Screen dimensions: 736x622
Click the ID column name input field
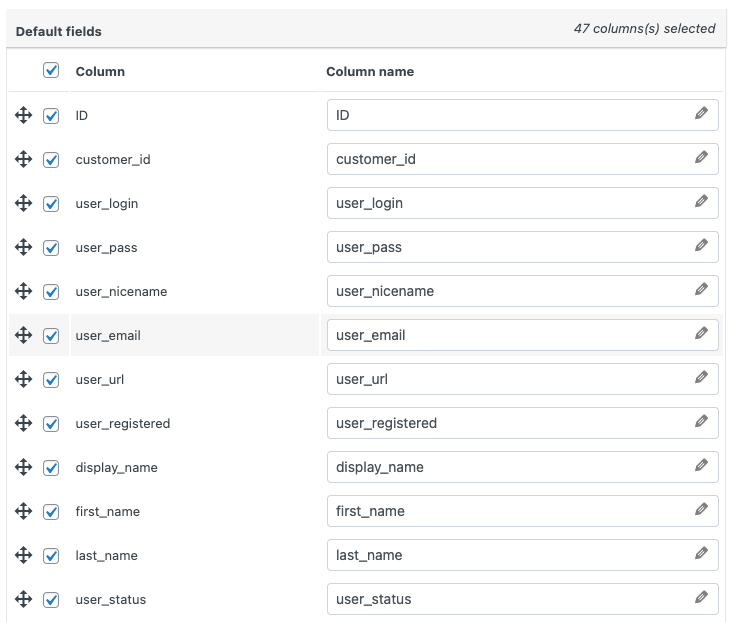point(522,115)
